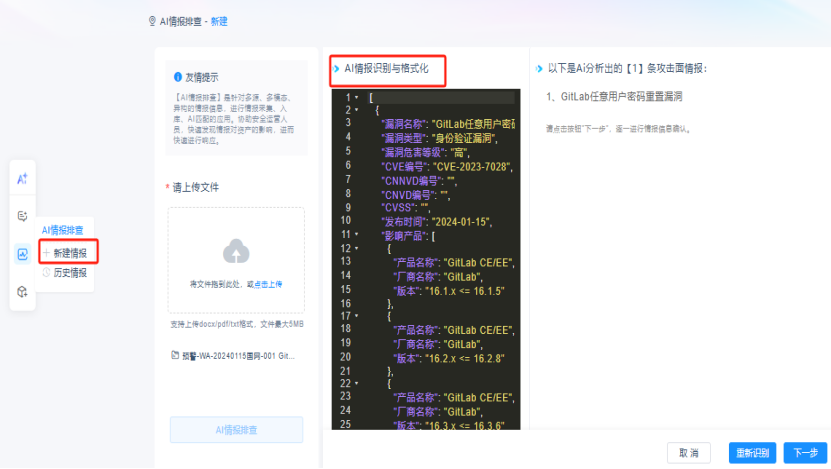Click the 友情提示 info icon
The image size is (831, 469).
click(x=178, y=77)
